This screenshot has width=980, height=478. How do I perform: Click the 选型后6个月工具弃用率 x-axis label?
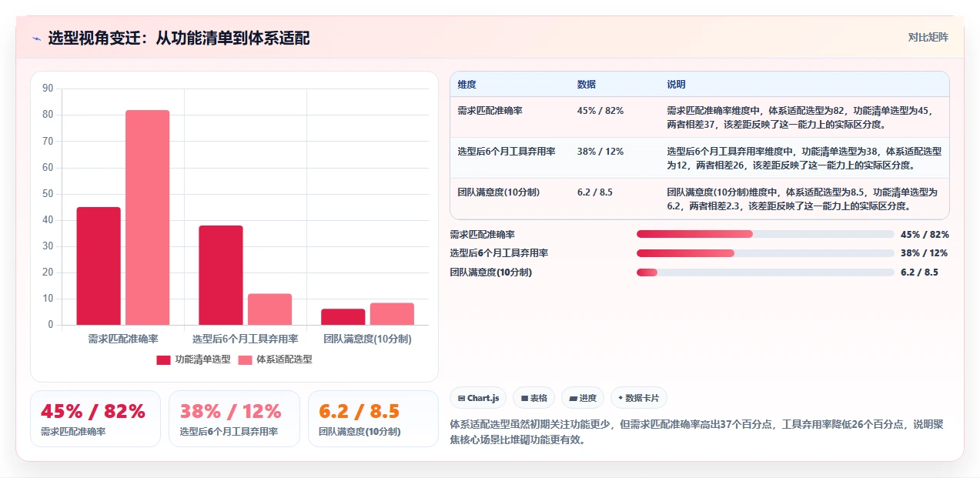click(x=246, y=339)
